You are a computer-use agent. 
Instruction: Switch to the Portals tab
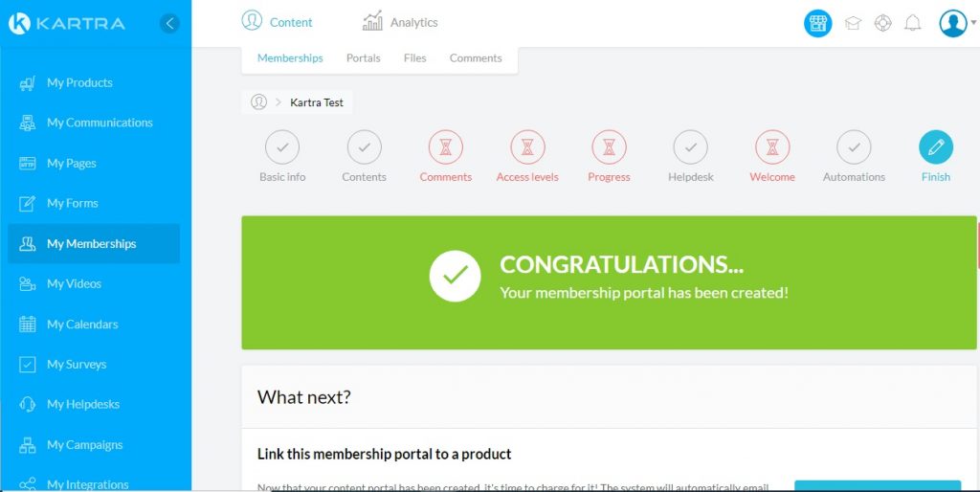pyautogui.click(x=363, y=58)
